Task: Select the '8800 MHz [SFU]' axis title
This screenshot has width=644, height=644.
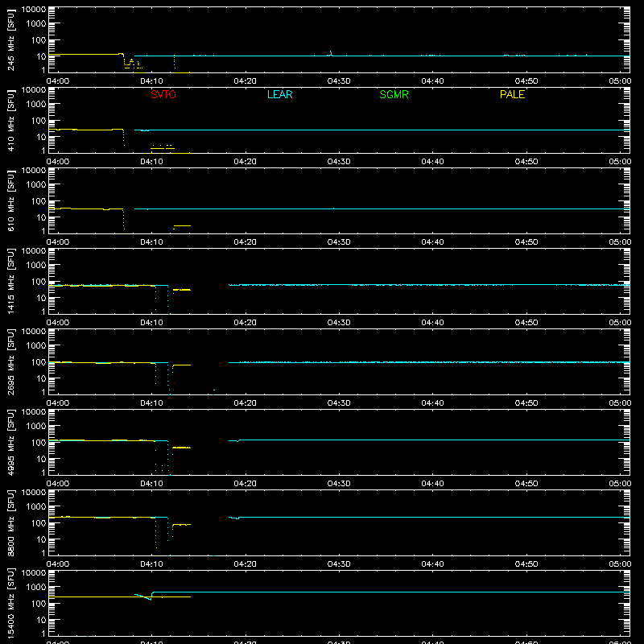Action: (x=11, y=522)
